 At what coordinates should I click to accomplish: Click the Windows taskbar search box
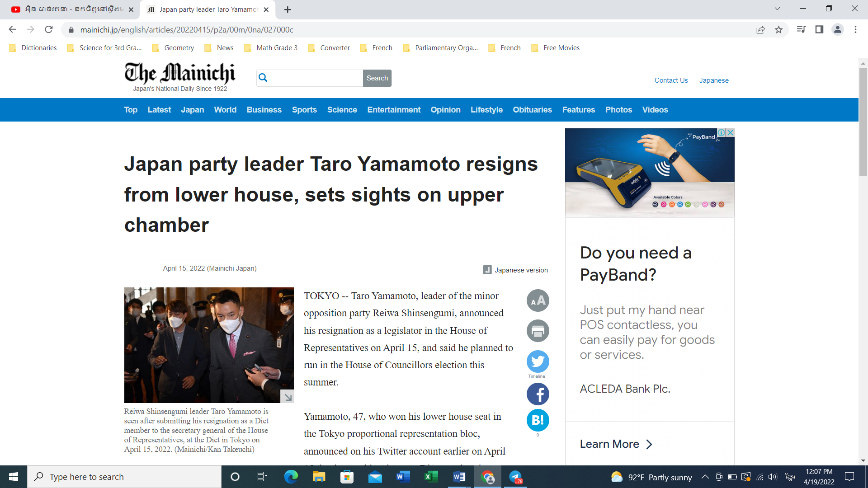tap(124, 477)
